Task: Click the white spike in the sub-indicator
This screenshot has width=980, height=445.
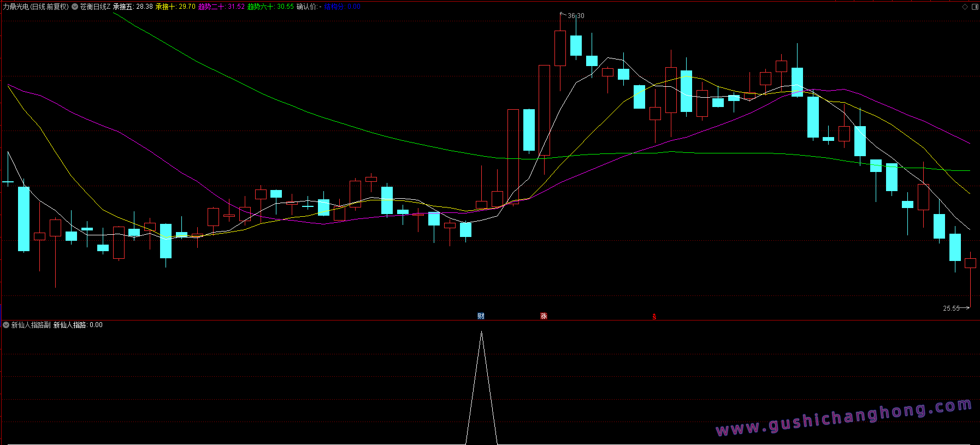Action: (481, 388)
